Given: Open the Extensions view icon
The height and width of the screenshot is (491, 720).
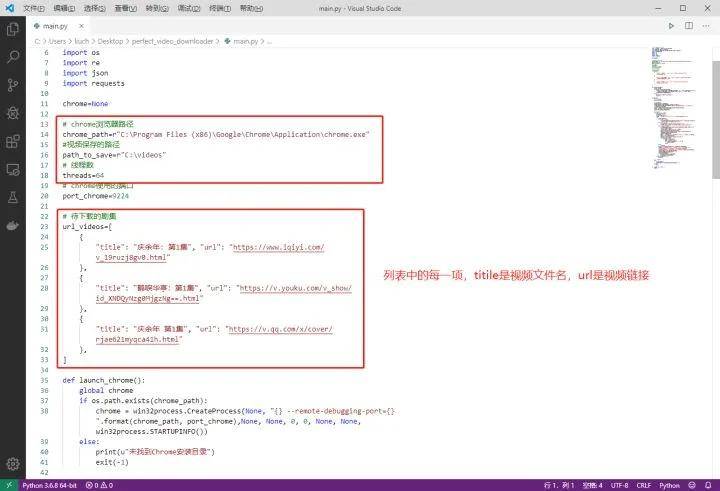Looking at the screenshot, I should pyautogui.click(x=13, y=141).
